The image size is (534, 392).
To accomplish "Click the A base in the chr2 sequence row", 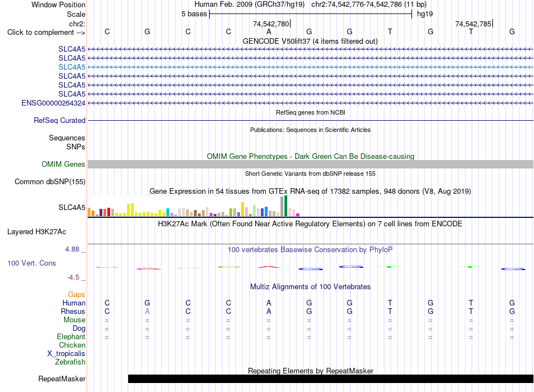I will pyautogui.click(x=269, y=31).
